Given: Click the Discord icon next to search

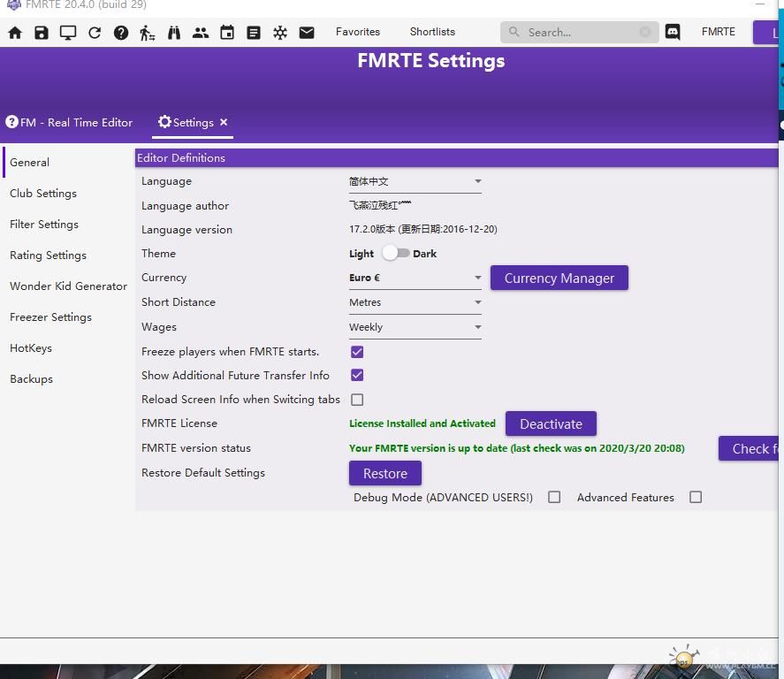Looking at the screenshot, I should [673, 32].
